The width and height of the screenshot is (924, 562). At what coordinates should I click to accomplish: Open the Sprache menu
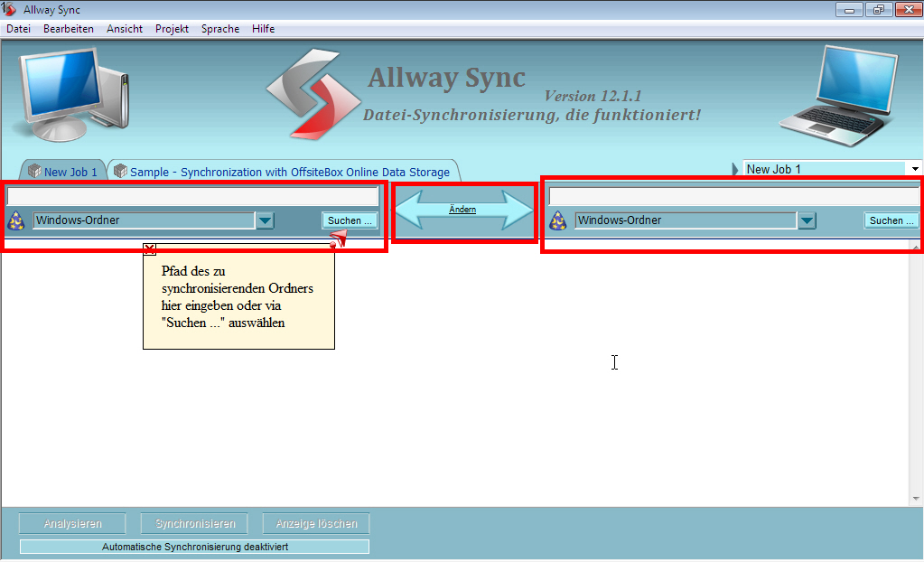point(220,29)
